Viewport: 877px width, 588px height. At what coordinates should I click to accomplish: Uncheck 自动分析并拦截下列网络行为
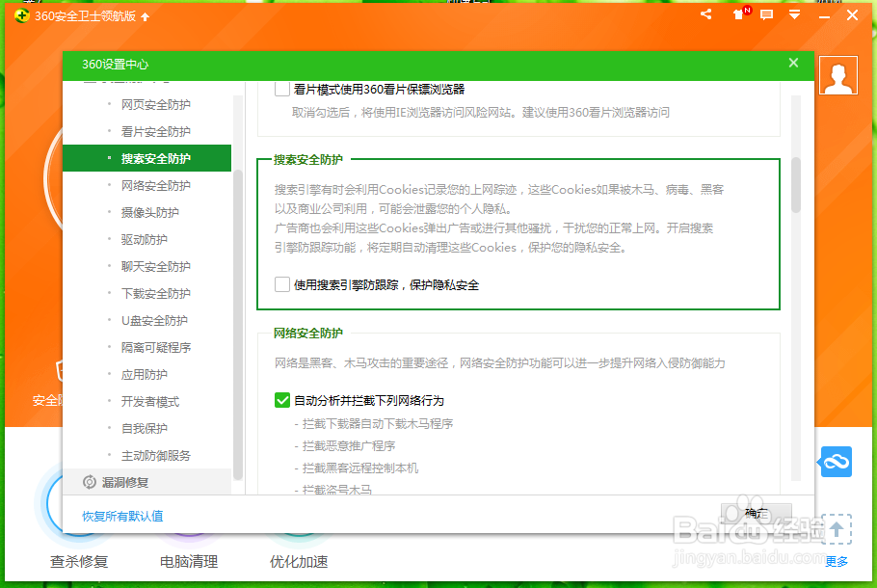click(281, 400)
